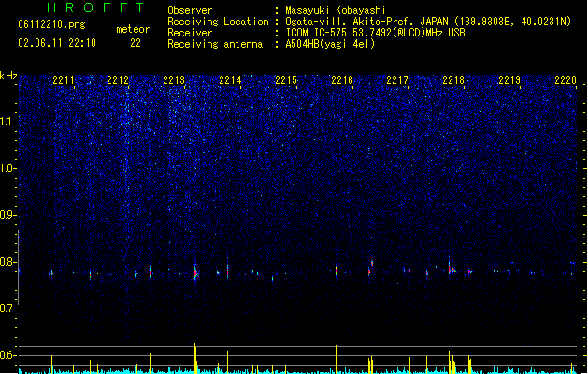The image size is (588, 374).
Task: Click the 1.0 kHz axis label
Action: (7, 168)
